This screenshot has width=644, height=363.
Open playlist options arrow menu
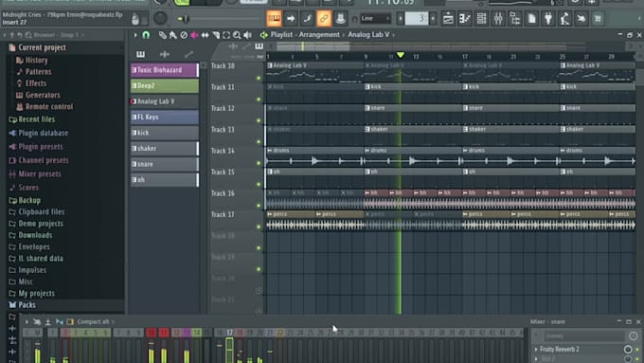point(135,35)
